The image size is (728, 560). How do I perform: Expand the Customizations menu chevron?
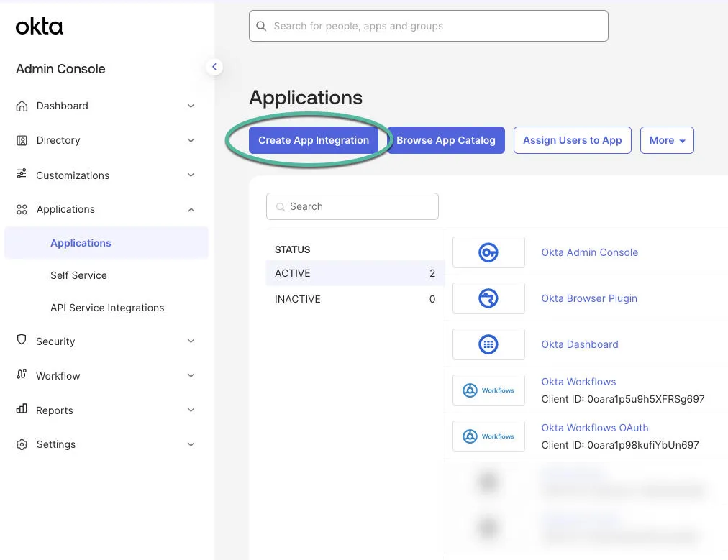point(191,175)
